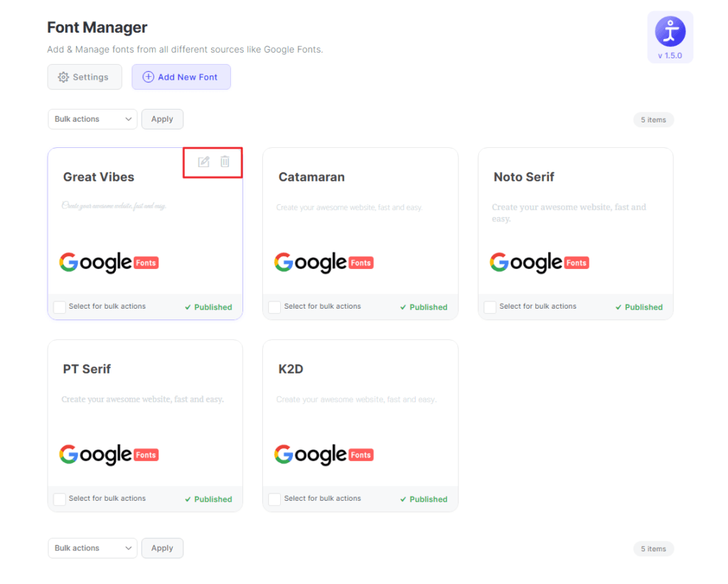728x584 pixels.
Task: Click the Published status on Catamaran card
Action: (x=424, y=307)
